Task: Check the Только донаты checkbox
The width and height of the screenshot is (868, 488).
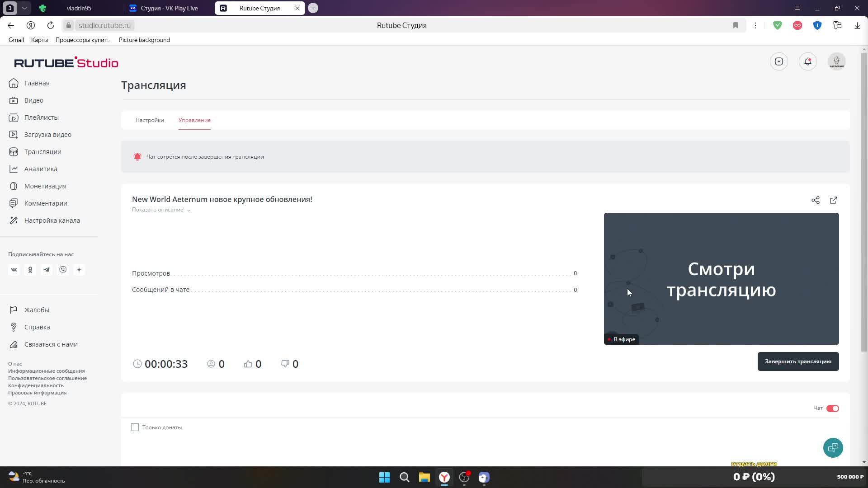Action: tap(135, 427)
